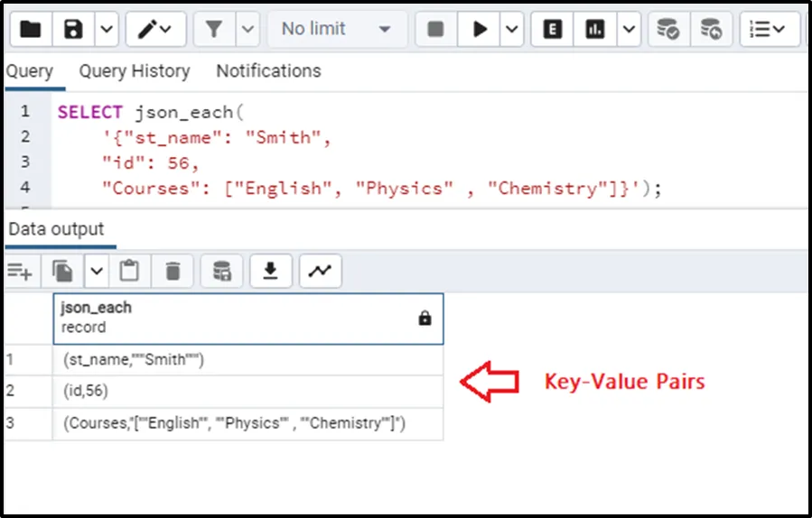Click the Add row icon in Data output
This screenshot has width=812, height=518.
click(20, 270)
